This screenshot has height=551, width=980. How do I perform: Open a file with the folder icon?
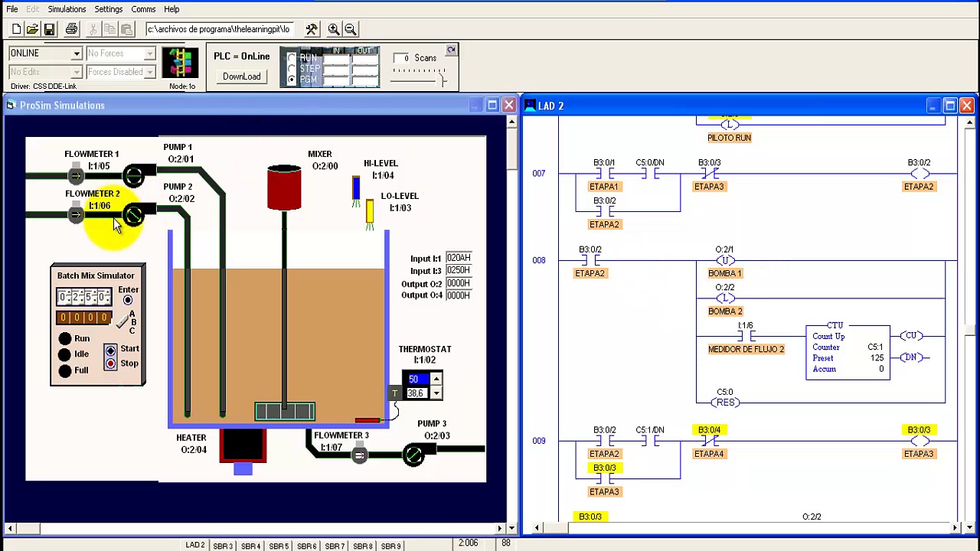click(x=32, y=29)
